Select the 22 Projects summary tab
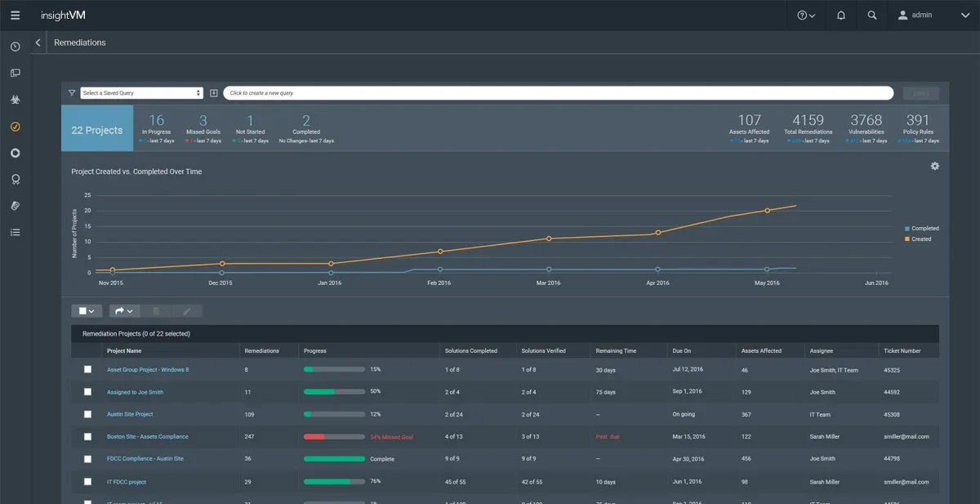The image size is (980, 504). click(97, 130)
